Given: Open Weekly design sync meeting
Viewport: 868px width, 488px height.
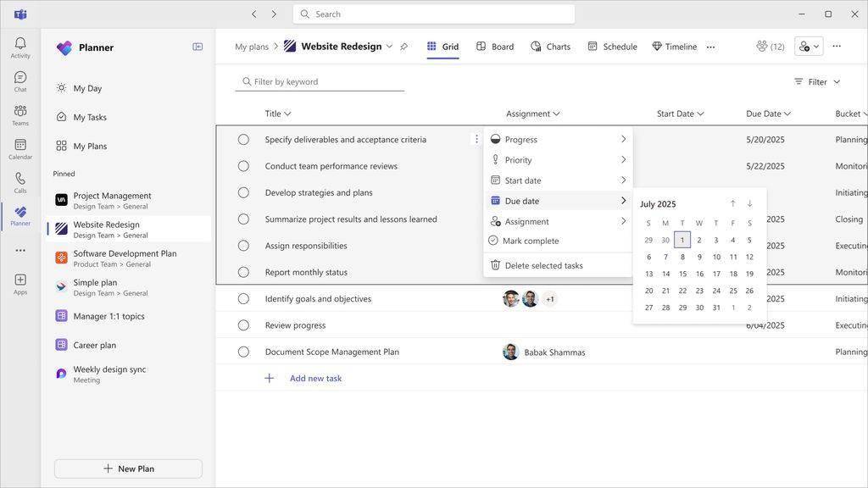Looking at the screenshot, I should point(129,374).
